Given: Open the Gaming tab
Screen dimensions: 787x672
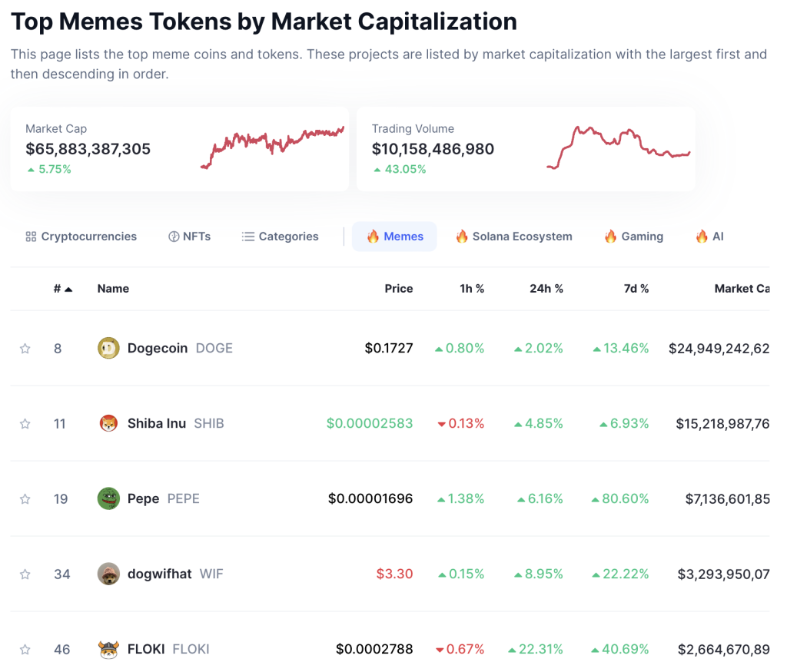Looking at the screenshot, I should (x=633, y=237).
